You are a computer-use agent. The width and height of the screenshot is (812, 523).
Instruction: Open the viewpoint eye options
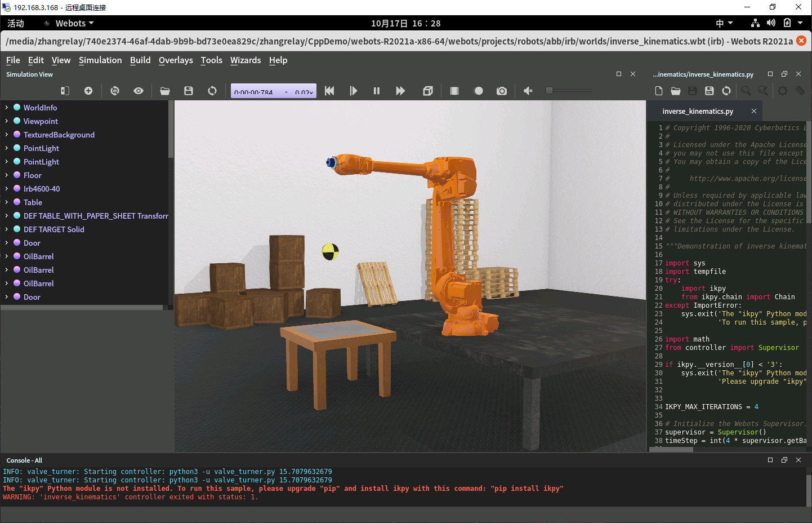point(139,91)
